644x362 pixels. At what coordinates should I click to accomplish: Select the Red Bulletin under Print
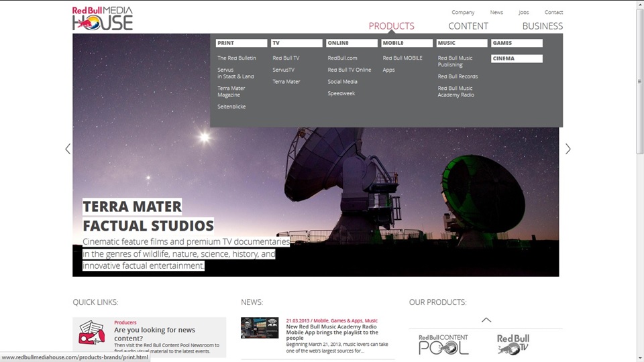click(237, 58)
